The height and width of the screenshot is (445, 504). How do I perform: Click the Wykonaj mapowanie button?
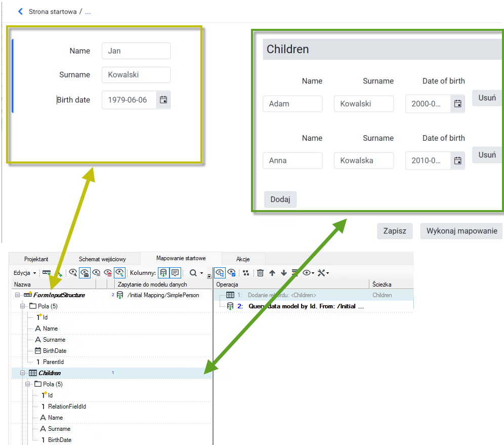click(461, 231)
